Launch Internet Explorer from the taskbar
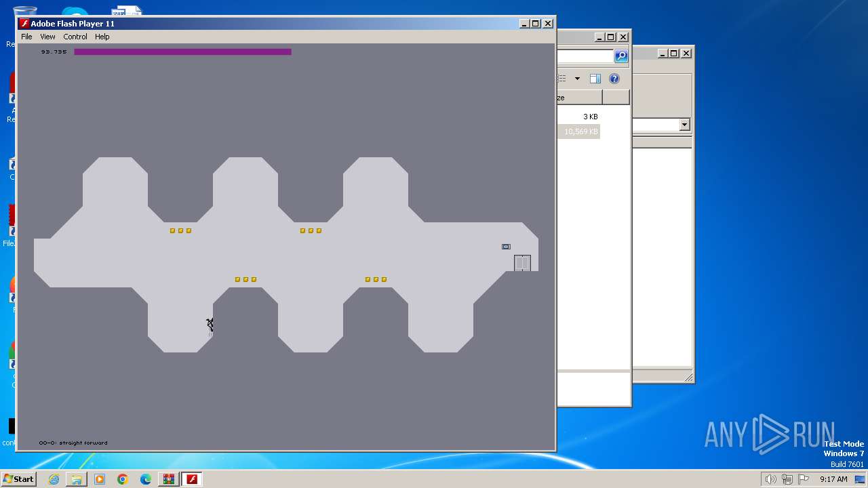The image size is (868, 488). [x=54, y=479]
